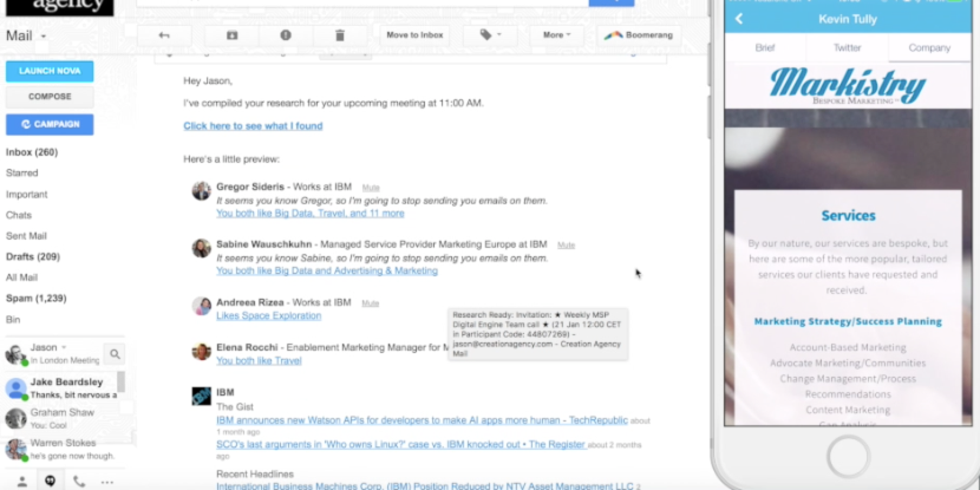The width and height of the screenshot is (980, 490).
Task: Tap Marketing Strategy/Success Planning heading
Action: tap(848, 322)
